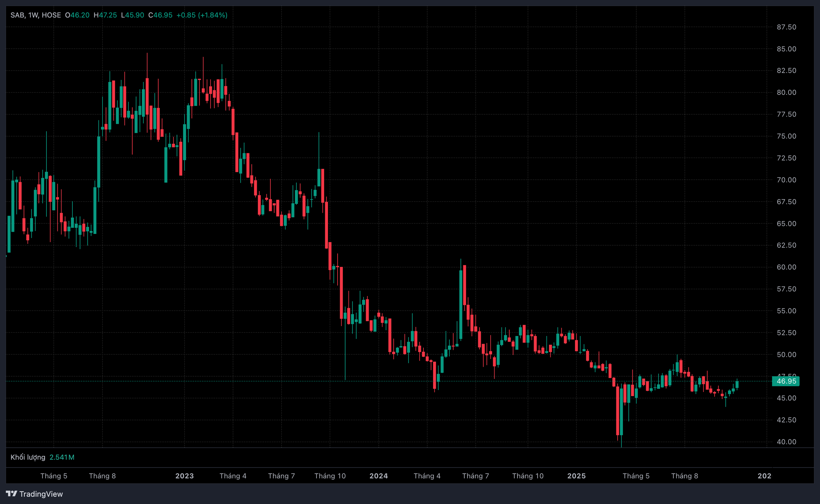
Task: Click the 2023 year label on time axis
Action: coord(184,476)
